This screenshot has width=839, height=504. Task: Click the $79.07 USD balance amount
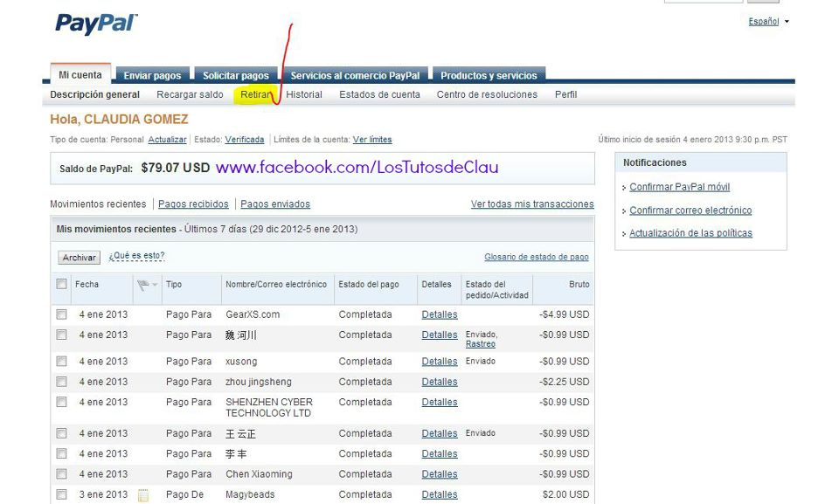pyautogui.click(x=176, y=168)
